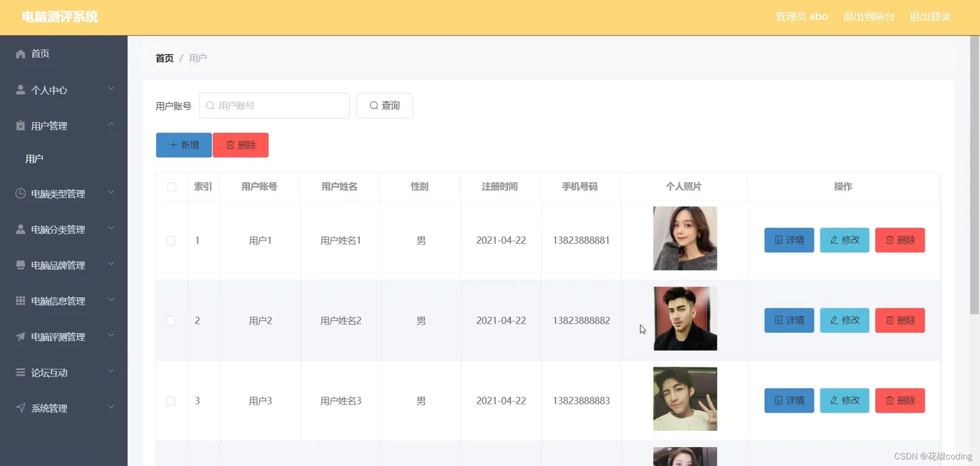The height and width of the screenshot is (466, 980).
Task: Click phone number 13823888882 cell
Action: coord(581,320)
